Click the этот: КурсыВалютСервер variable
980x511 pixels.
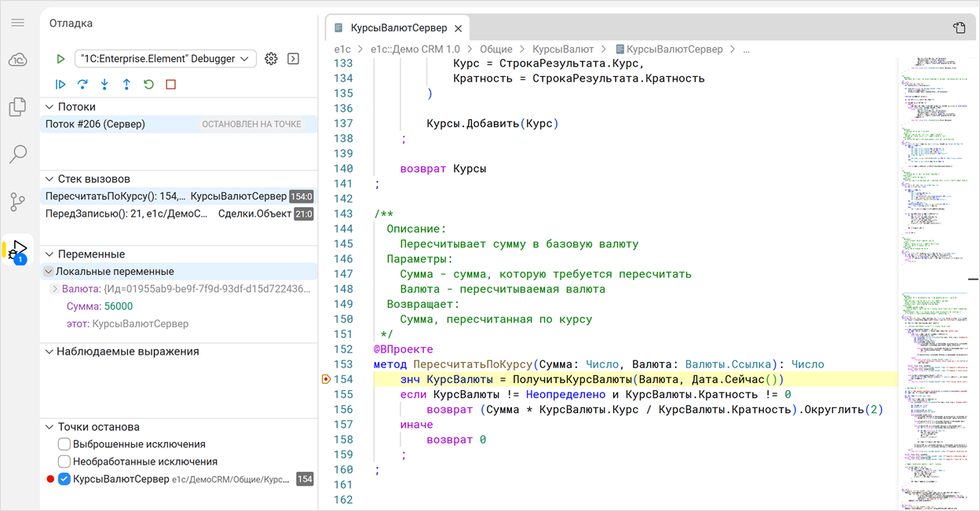tap(127, 323)
